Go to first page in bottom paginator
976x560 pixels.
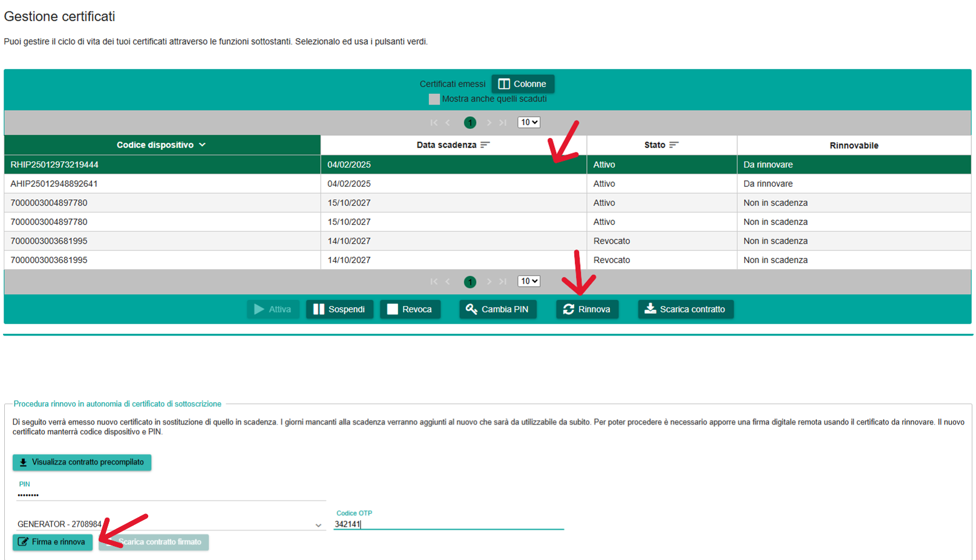434,282
